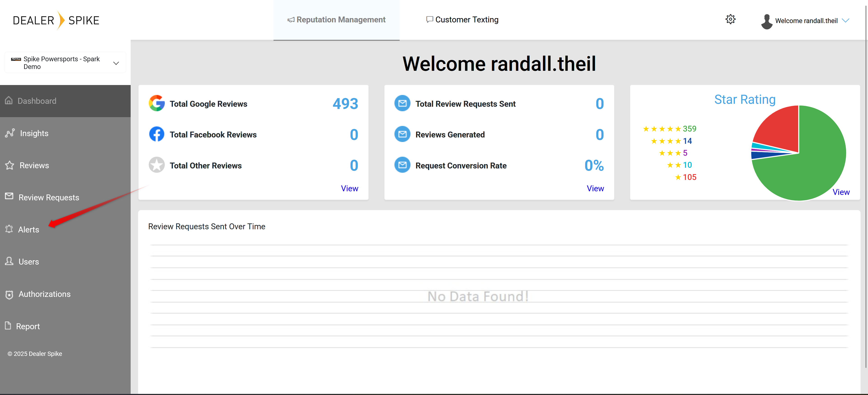The image size is (868, 395).
Task: Click the settings gear icon
Action: [730, 19]
